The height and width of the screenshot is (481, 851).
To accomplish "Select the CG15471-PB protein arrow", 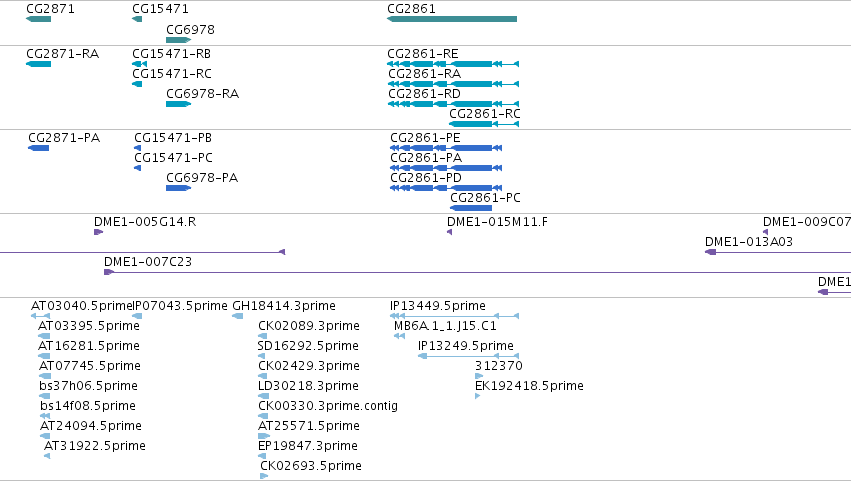I will point(137,148).
